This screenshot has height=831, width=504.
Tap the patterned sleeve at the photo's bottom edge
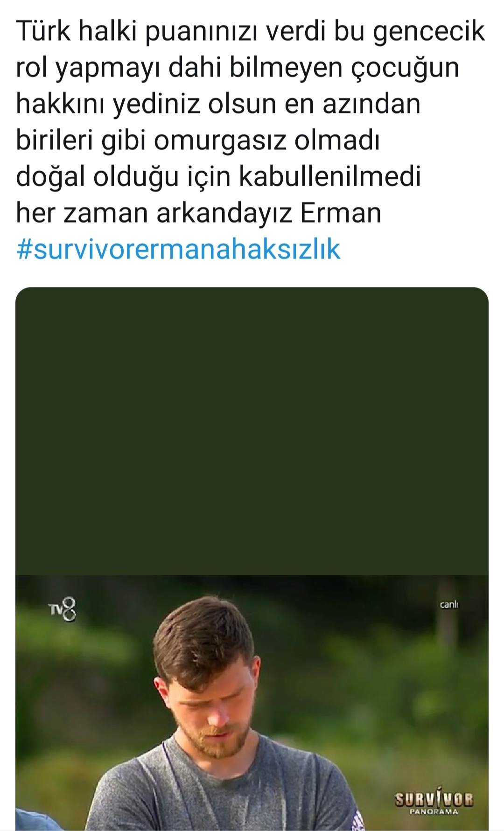point(357,820)
